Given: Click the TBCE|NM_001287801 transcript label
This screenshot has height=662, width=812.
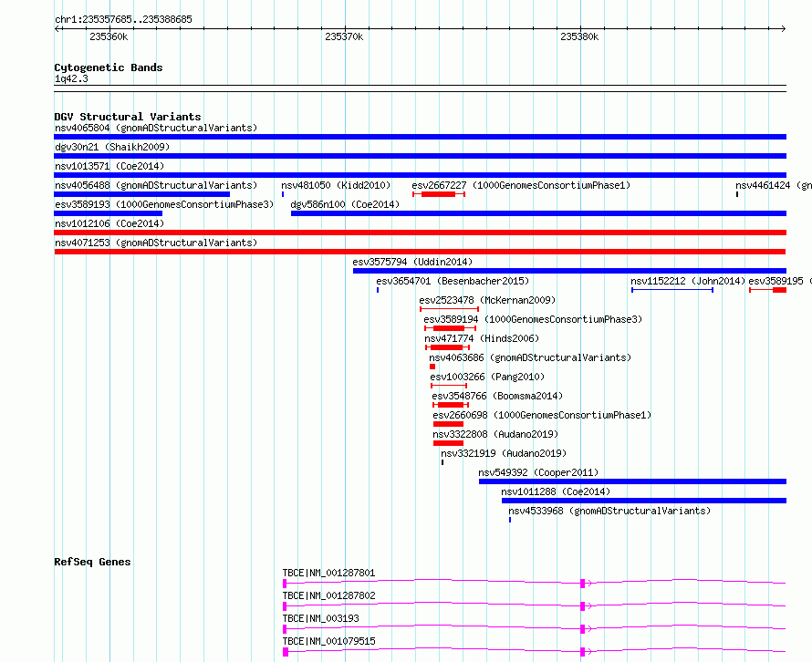Looking at the screenshot, I should pyautogui.click(x=328, y=573).
